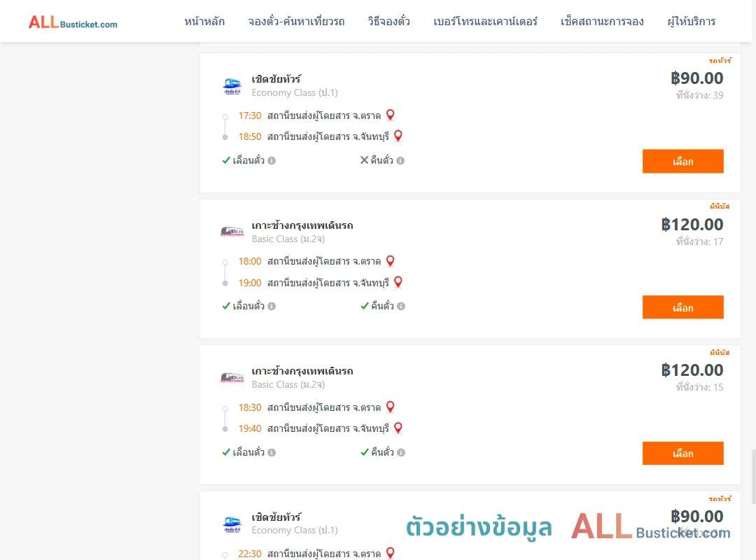Viewport: 756px width, 560px height.
Task: Open map pin for 18:50 Chanthaburi arrival
Action: (x=398, y=136)
